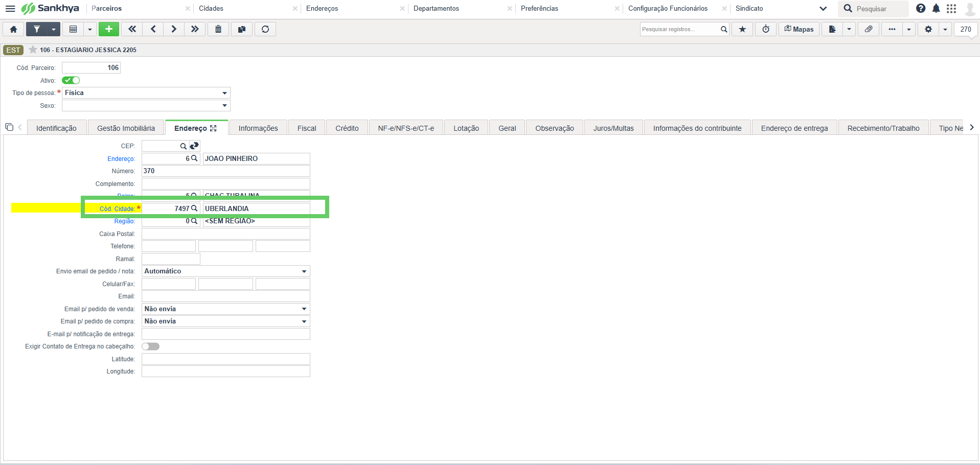
Task: Click the Latitude input field
Action: (226, 359)
